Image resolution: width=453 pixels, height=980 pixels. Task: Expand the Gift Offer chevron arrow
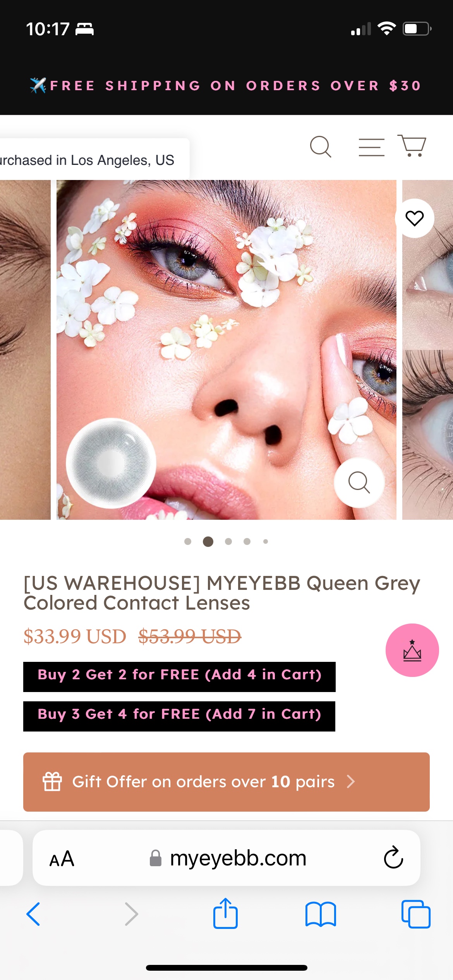tap(351, 781)
